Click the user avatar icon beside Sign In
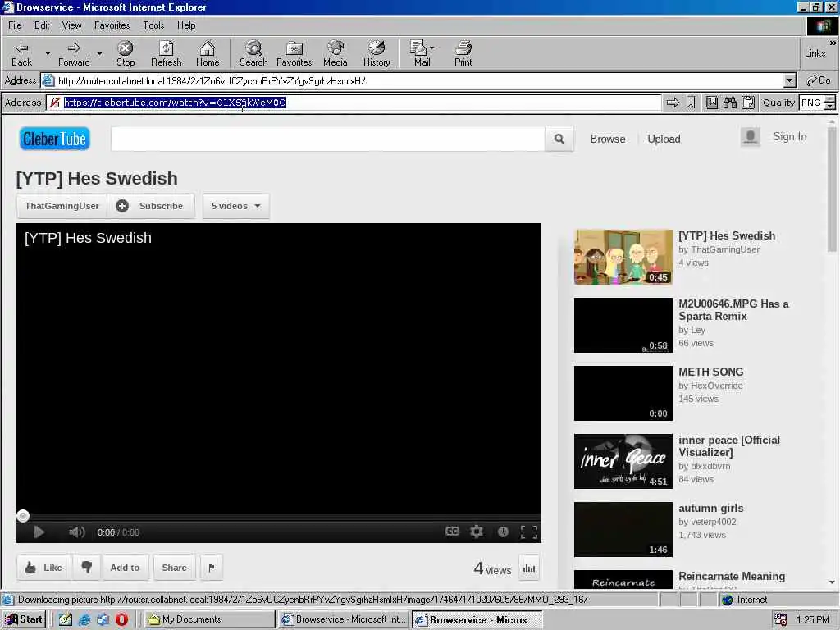The width and height of the screenshot is (840, 630). click(x=751, y=137)
